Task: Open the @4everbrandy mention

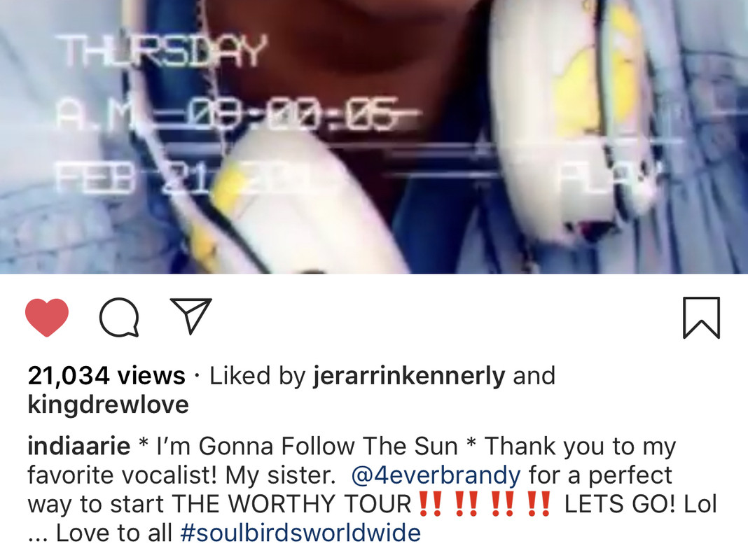Action: click(436, 475)
